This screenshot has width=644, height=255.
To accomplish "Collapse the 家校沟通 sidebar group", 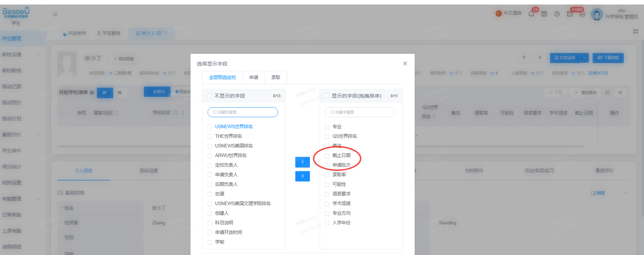I will [38, 54].
